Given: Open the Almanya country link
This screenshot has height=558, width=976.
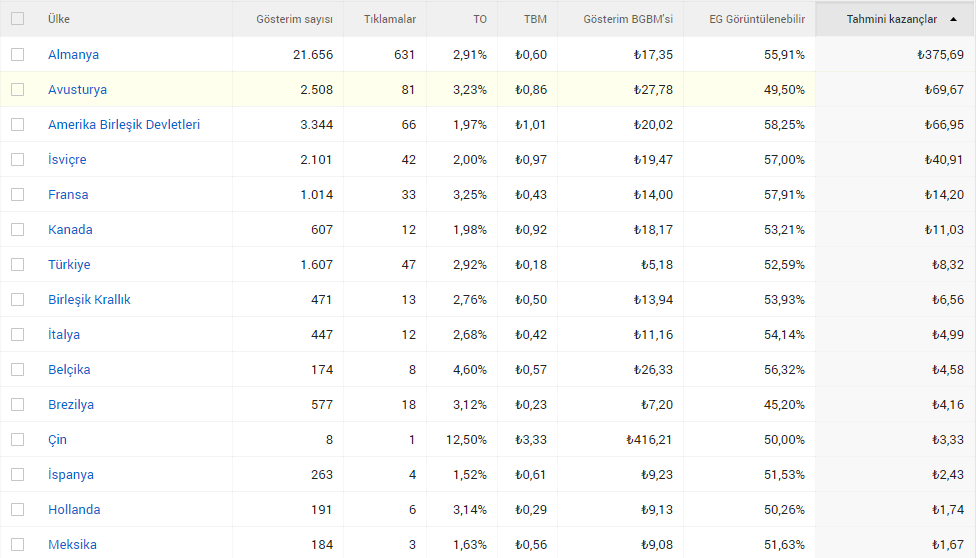Looking at the screenshot, I should pos(73,55).
